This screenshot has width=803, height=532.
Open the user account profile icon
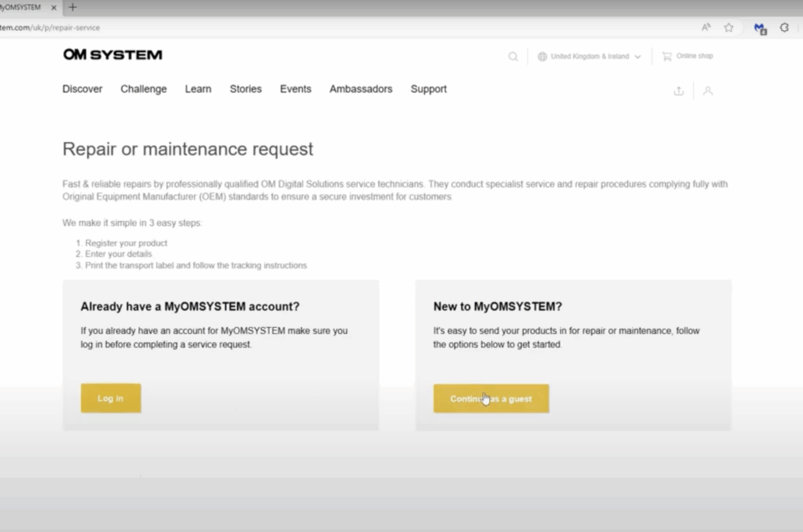coord(708,91)
